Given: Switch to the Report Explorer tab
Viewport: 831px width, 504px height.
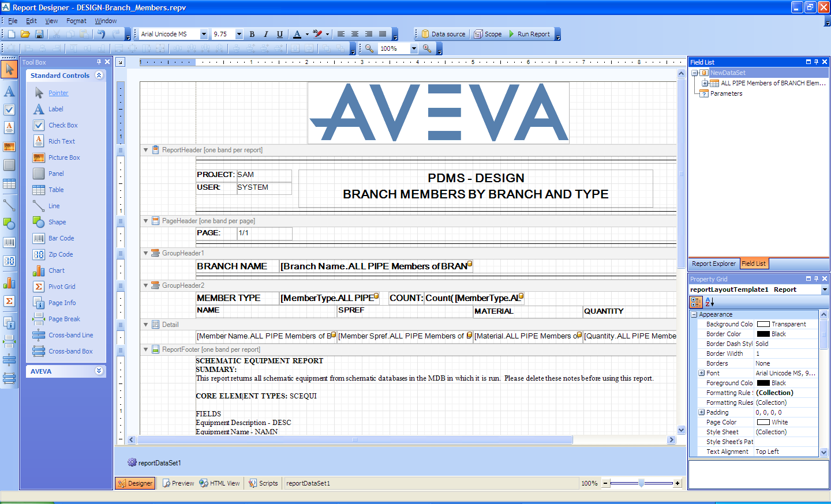Looking at the screenshot, I should point(714,264).
